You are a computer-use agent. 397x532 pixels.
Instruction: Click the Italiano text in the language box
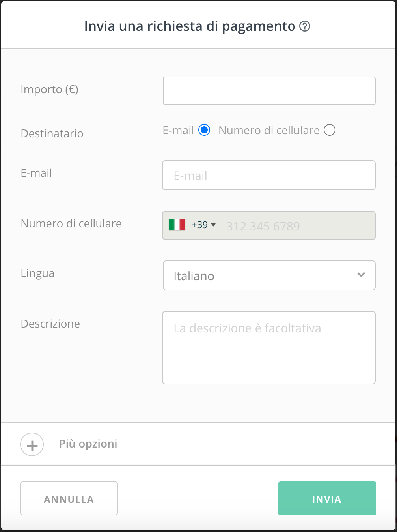click(194, 275)
